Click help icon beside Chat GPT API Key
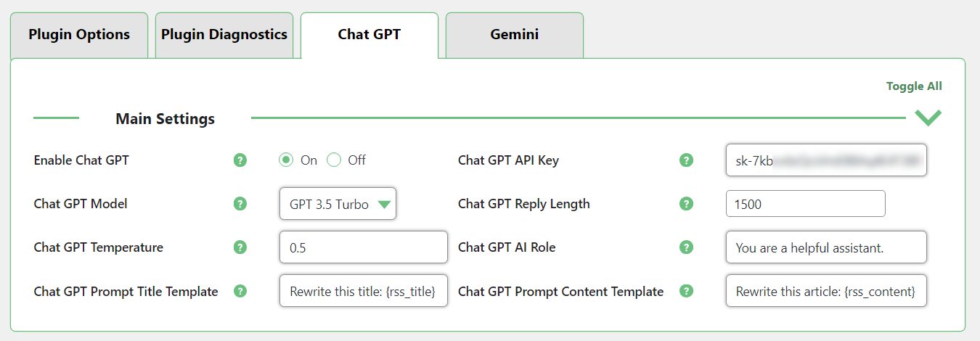 tap(686, 160)
